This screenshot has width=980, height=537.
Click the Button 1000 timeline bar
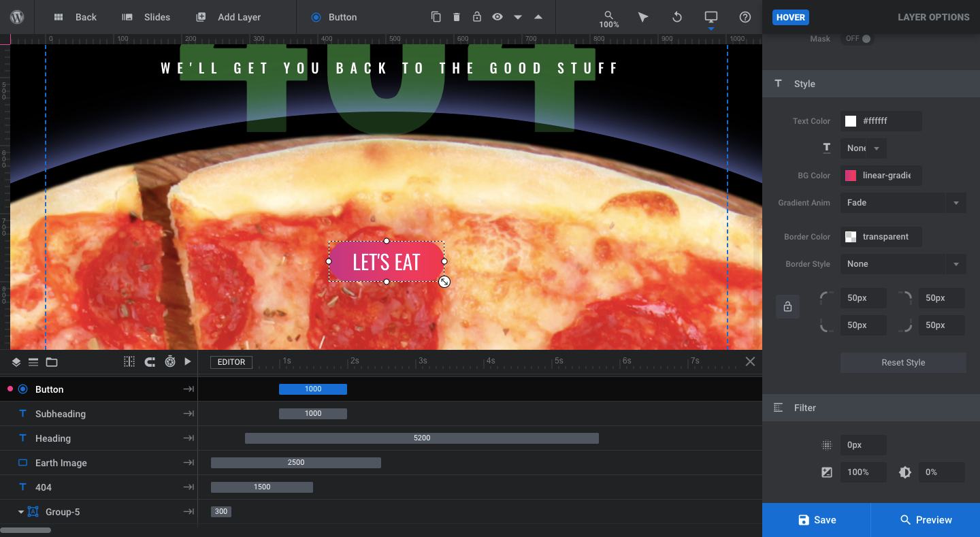tap(313, 389)
